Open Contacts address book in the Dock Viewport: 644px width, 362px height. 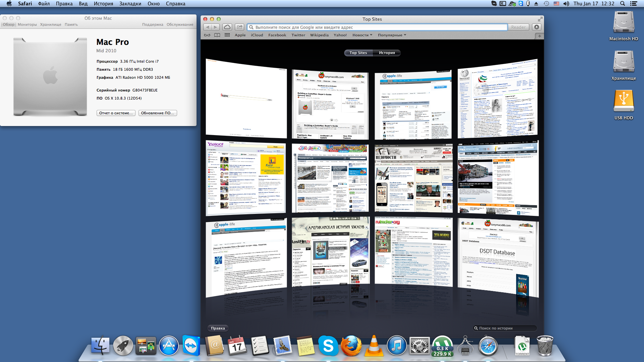pos(214,346)
